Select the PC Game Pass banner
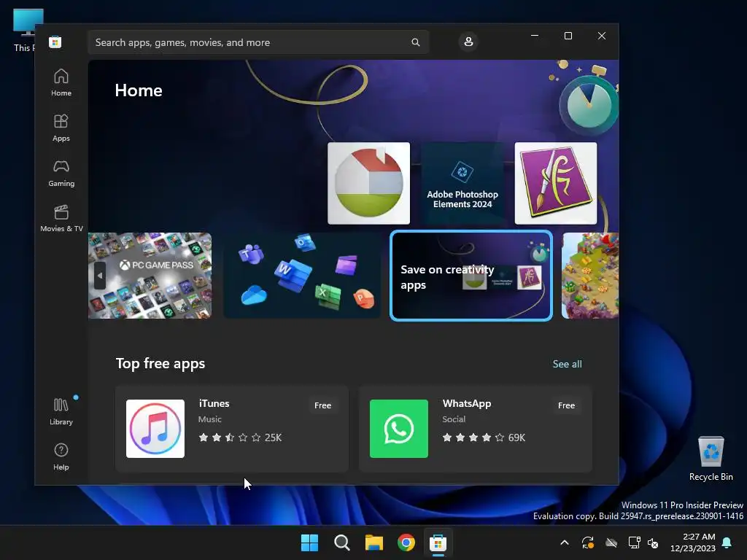This screenshot has height=560, width=747. pos(150,276)
